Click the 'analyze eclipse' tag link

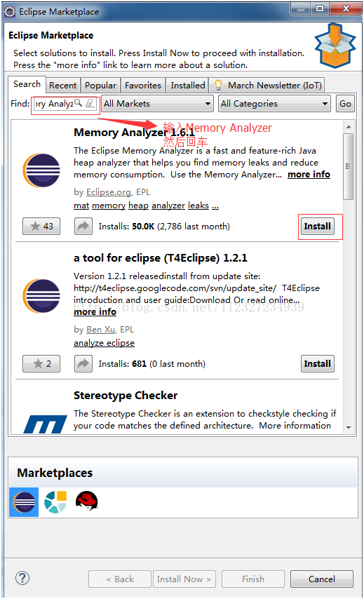tap(104, 343)
